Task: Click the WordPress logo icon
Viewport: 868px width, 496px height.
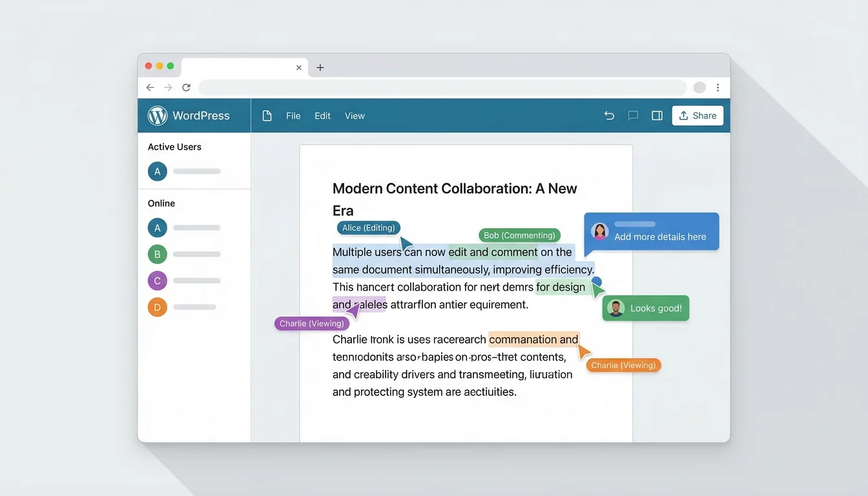Action: [158, 116]
